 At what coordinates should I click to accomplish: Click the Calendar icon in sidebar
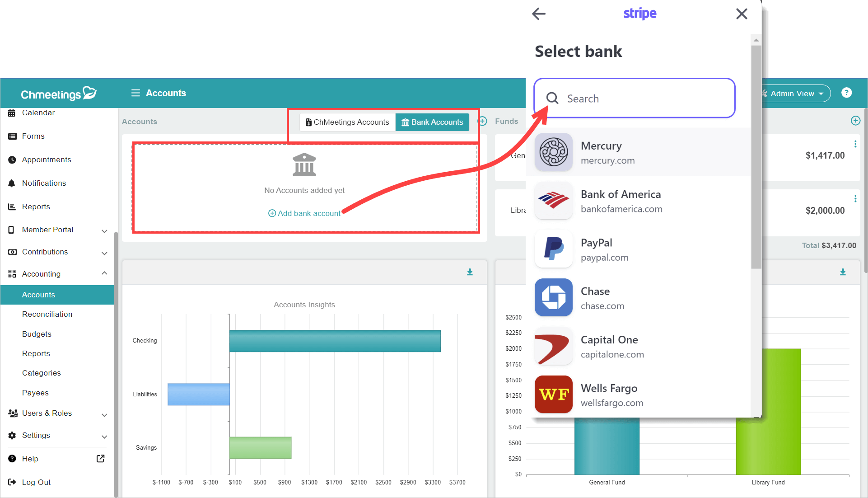[12, 113]
